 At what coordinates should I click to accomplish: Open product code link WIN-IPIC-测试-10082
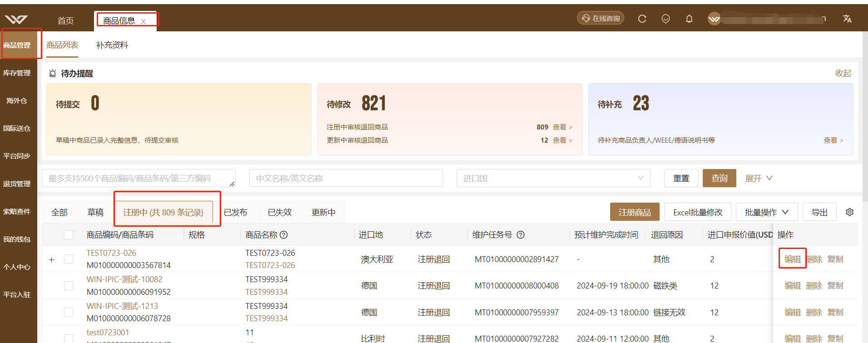(124, 279)
